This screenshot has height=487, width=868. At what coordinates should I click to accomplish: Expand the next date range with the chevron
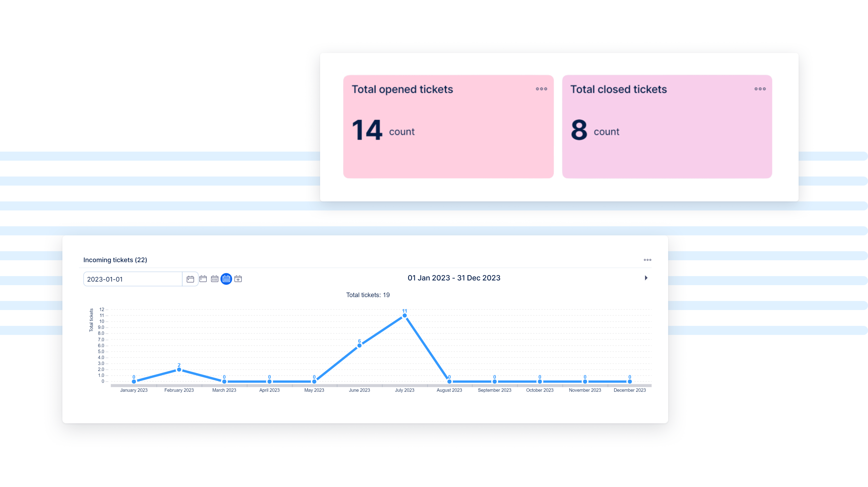click(646, 278)
